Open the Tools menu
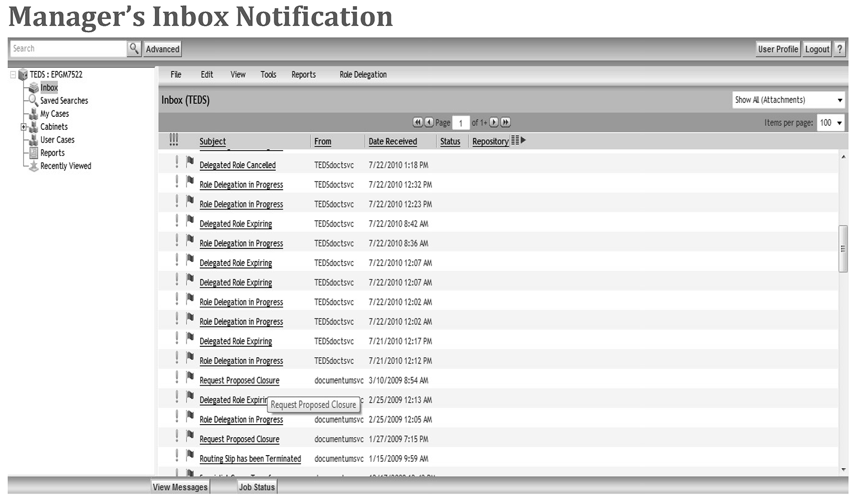Viewport: 856px width, 504px height. (x=268, y=74)
